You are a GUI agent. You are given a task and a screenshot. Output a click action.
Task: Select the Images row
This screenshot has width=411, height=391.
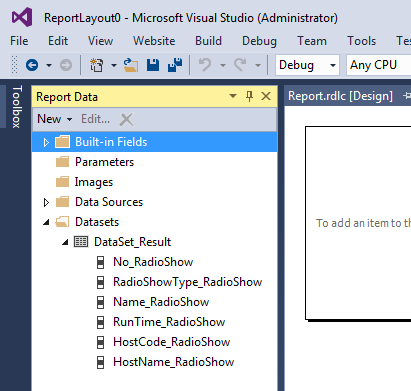pyautogui.click(x=154, y=182)
